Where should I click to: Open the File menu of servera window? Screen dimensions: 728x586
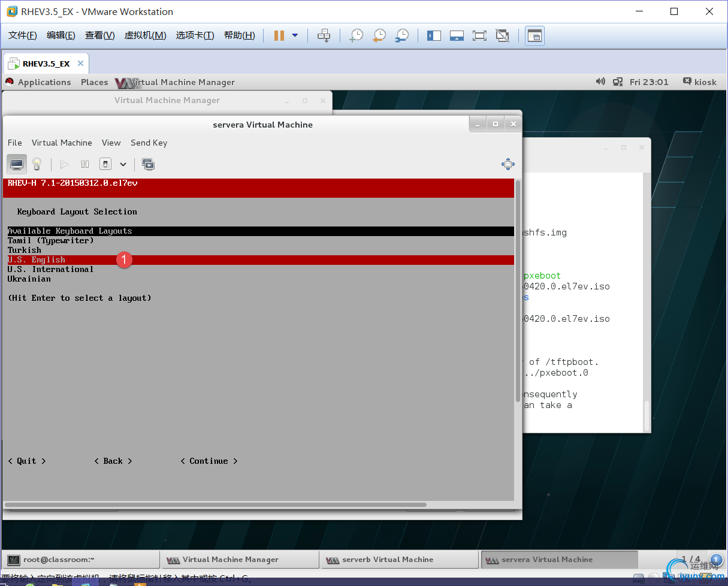click(15, 143)
